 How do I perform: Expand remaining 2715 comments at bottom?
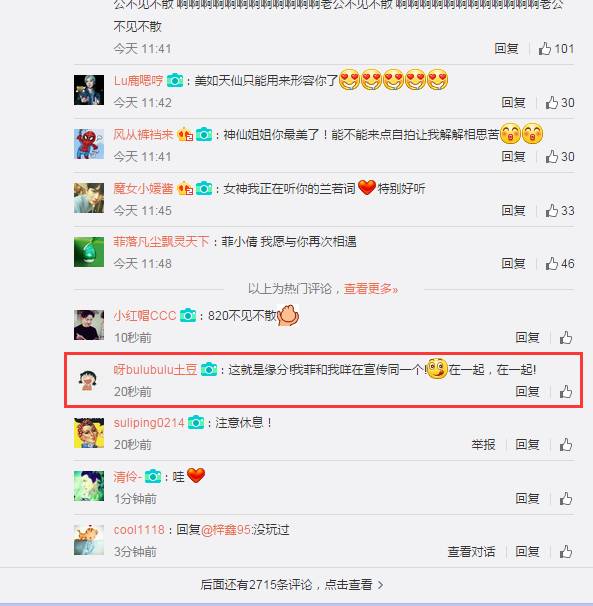pos(292,584)
